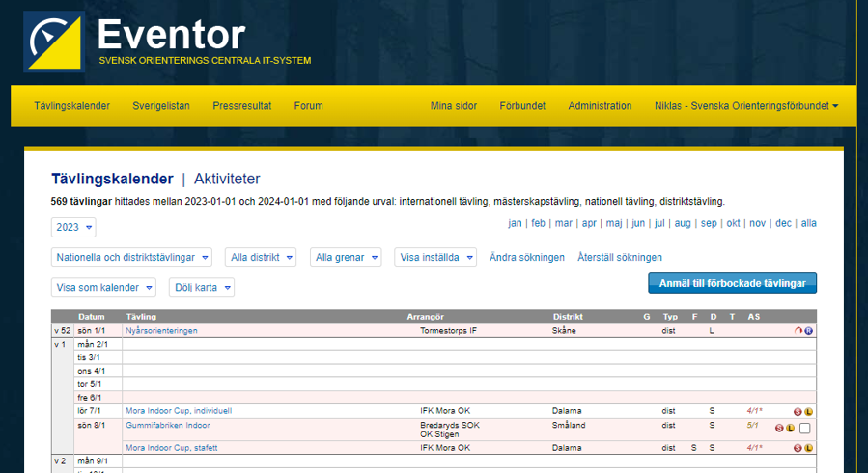Click the Skåne district cell
The width and height of the screenshot is (868, 473).
[x=564, y=331]
